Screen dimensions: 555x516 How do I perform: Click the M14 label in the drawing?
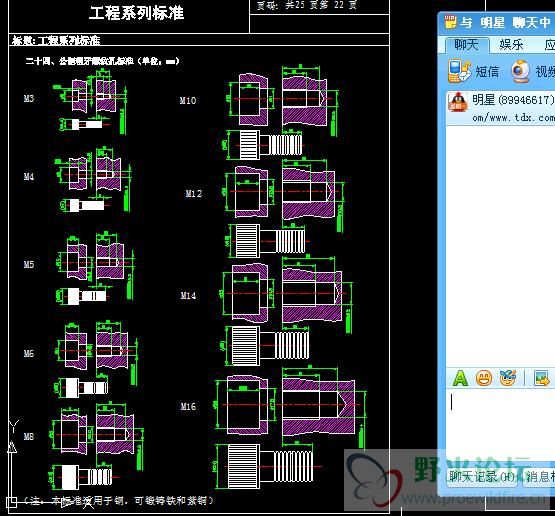[x=188, y=295]
